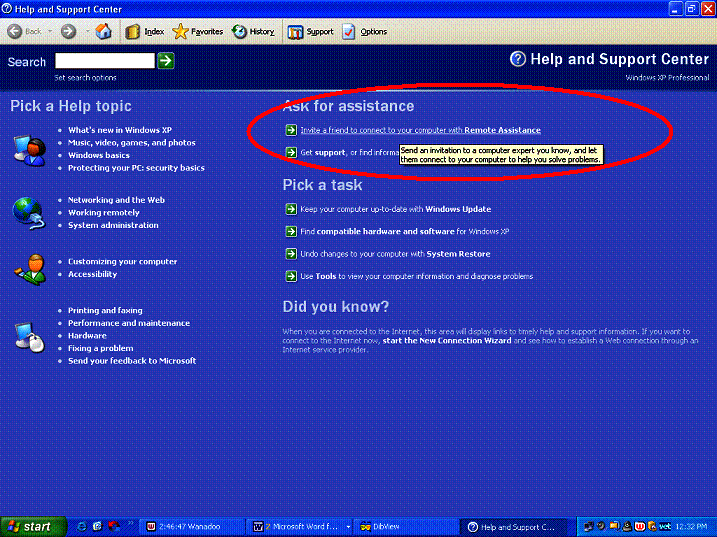Expand the Forward button dropdown arrow
This screenshot has height=537, width=717.
coord(86,31)
